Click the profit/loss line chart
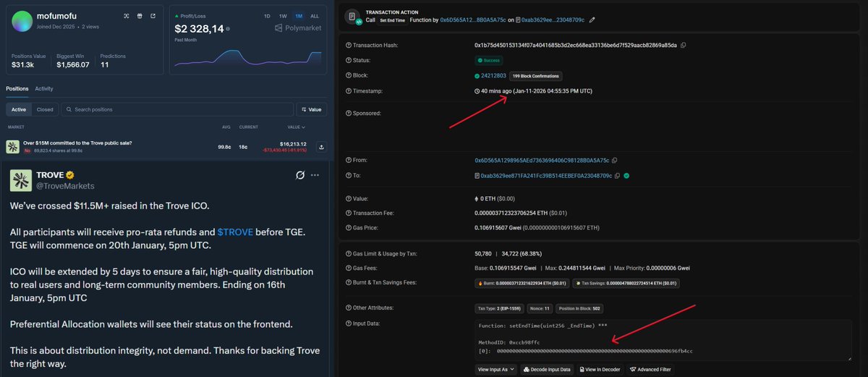The image size is (868, 377). 248,58
